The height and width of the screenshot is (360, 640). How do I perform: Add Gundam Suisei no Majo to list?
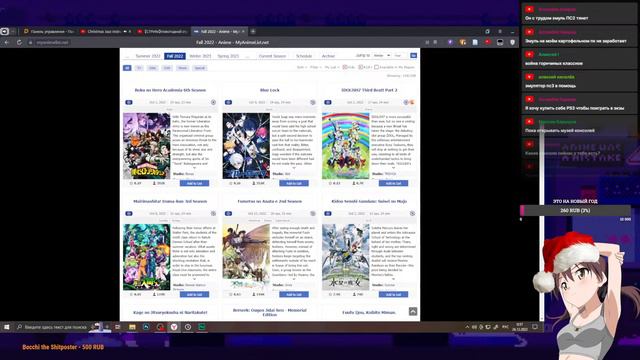point(393,295)
